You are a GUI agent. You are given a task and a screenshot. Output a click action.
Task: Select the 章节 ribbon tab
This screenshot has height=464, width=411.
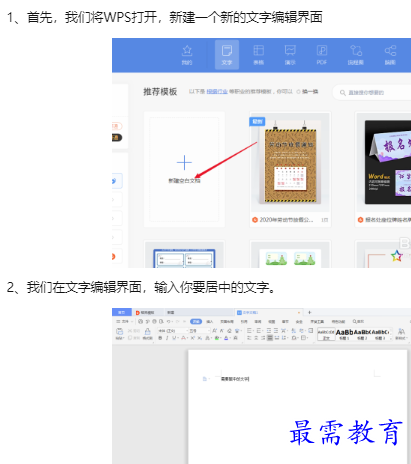click(x=285, y=321)
